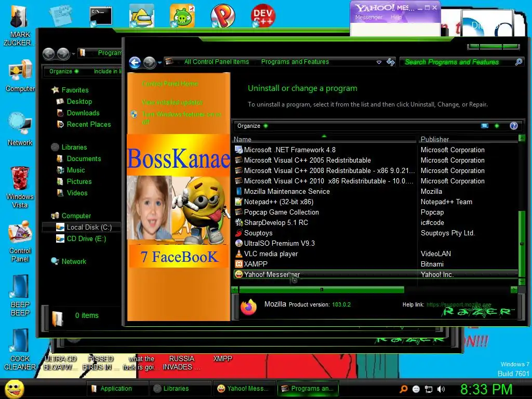Click the taskbar clock showing 8:33 PM
532x399 pixels.
tap(486, 389)
